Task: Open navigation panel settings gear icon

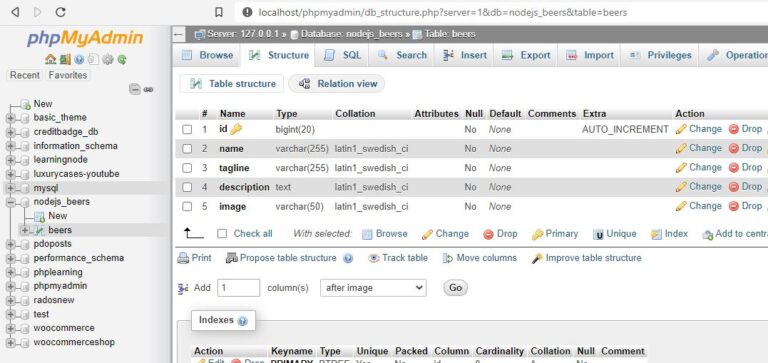Action: [107, 60]
